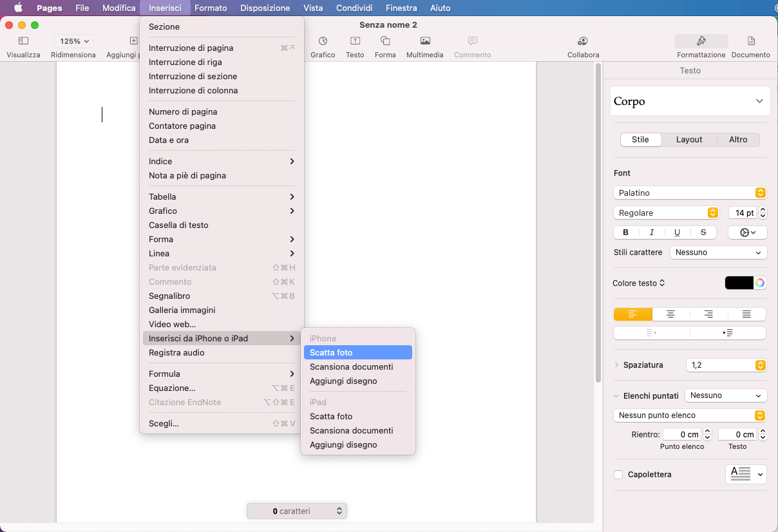This screenshot has width=778, height=532.
Task: Open the Palatino font dropdown
Action: coord(689,193)
